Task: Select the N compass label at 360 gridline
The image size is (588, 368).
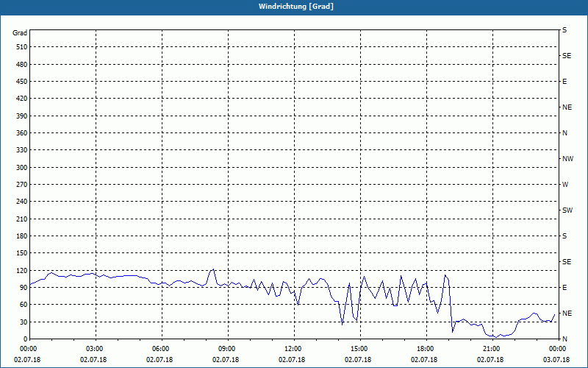Action: pyautogui.click(x=564, y=133)
